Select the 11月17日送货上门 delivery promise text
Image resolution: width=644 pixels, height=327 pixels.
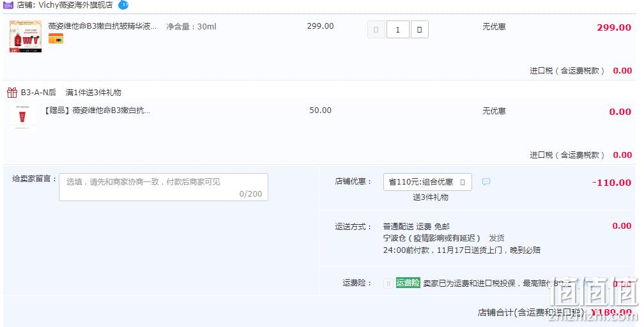(x=470, y=250)
